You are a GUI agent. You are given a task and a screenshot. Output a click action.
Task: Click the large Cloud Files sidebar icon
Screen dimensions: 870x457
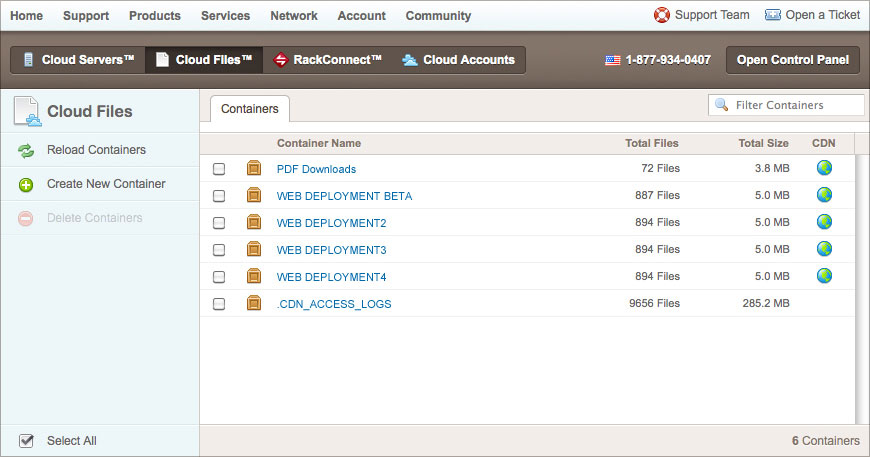point(27,111)
